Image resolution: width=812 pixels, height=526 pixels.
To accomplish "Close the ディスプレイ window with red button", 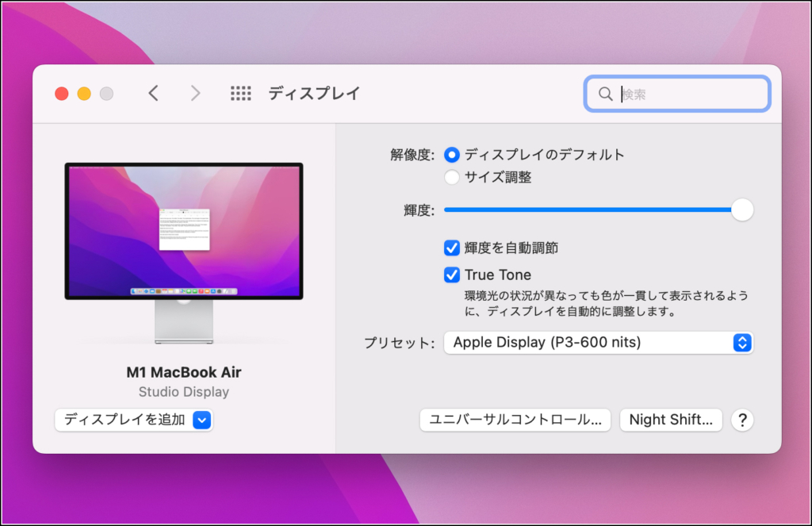I will pos(62,94).
